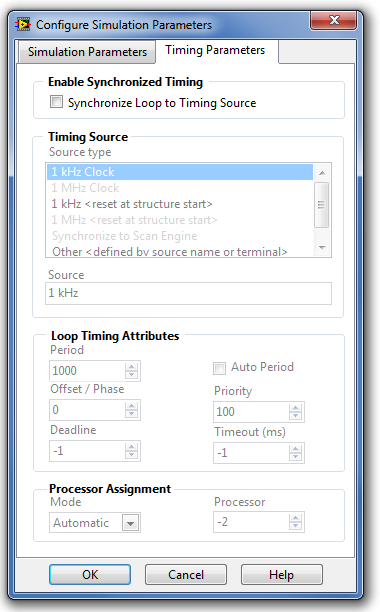Click Deadline increment arrow

point(131,447)
